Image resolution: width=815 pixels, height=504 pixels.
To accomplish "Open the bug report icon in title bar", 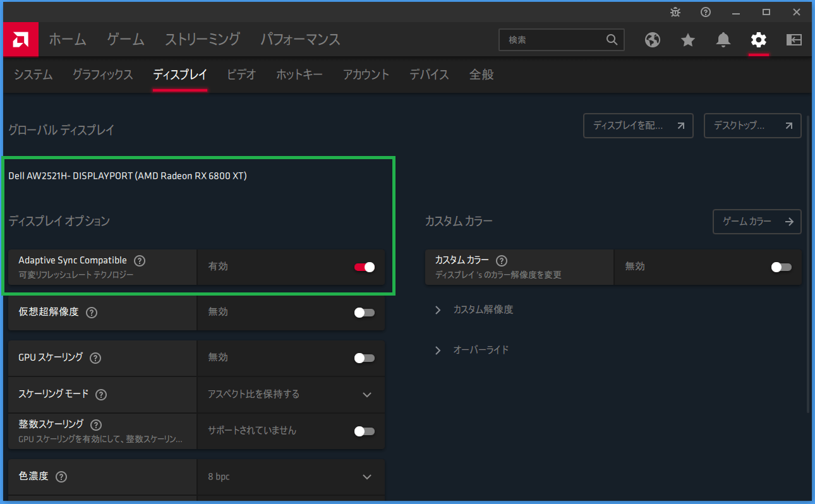I will coord(675,12).
